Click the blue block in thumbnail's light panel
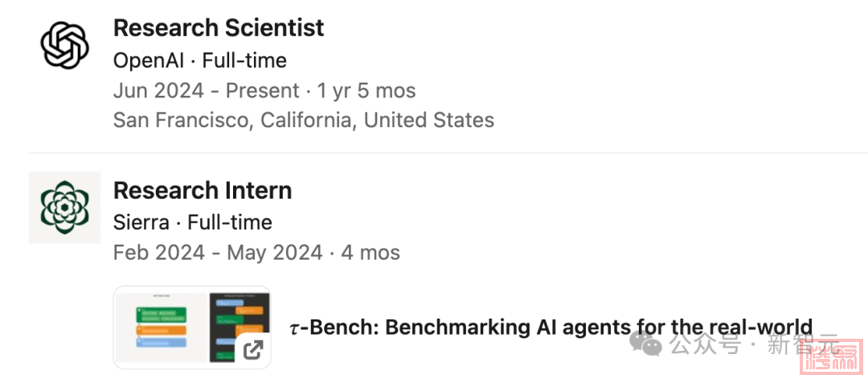The height and width of the screenshot is (379, 868). [x=162, y=342]
